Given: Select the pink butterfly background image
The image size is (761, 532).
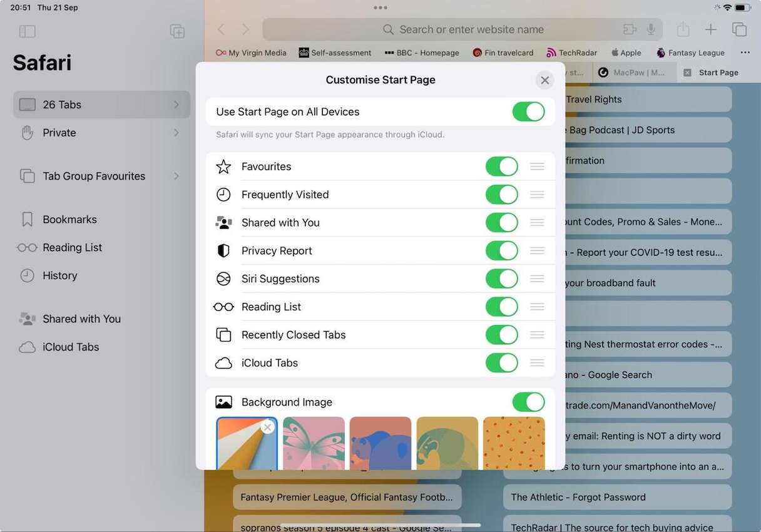Looking at the screenshot, I should click(314, 442).
